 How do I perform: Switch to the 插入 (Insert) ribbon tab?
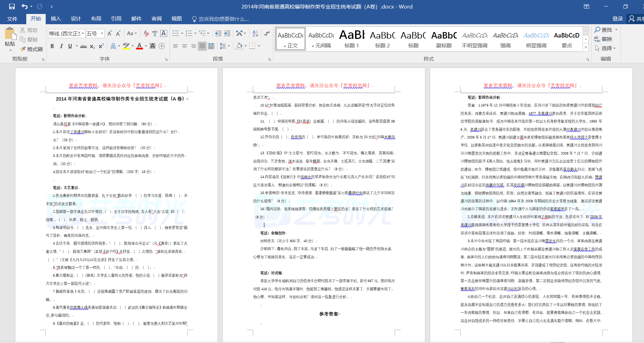(56, 19)
